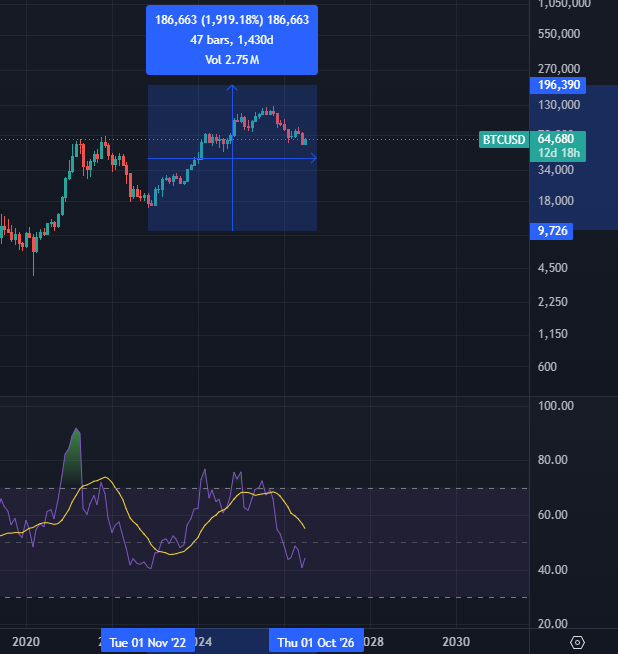Viewport: 618px width, 654px height.
Task: Click the '47 bars, 1,430d' text
Action: coord(232,40)
